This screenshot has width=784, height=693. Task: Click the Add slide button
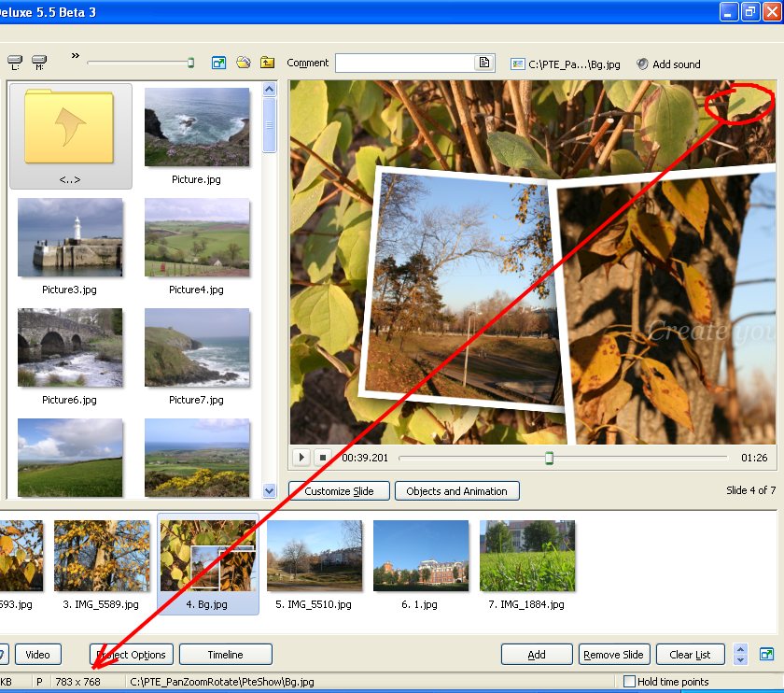tap(537, 655)
